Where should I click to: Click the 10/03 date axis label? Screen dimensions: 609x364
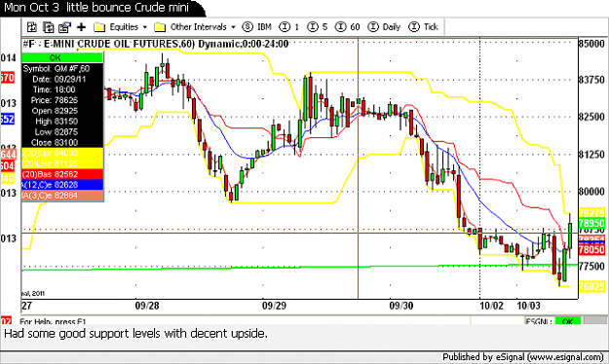pos(528,306)
